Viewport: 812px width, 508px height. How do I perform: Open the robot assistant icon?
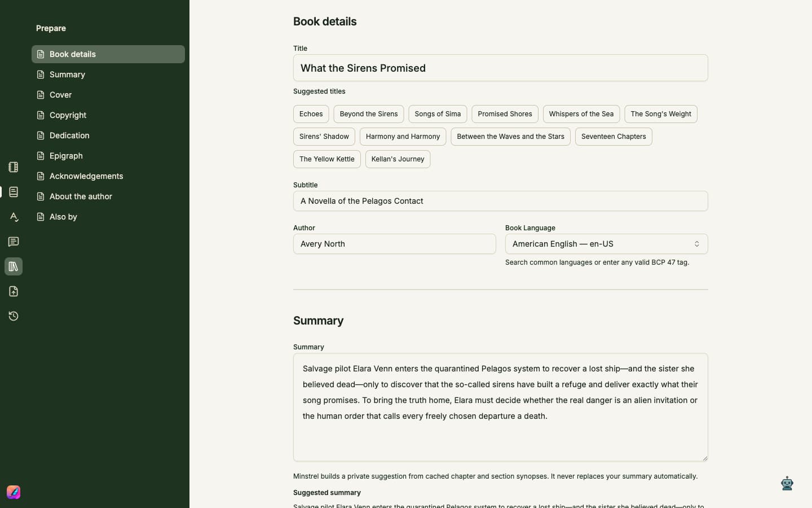pyautogui.click(x=787, y=483)
